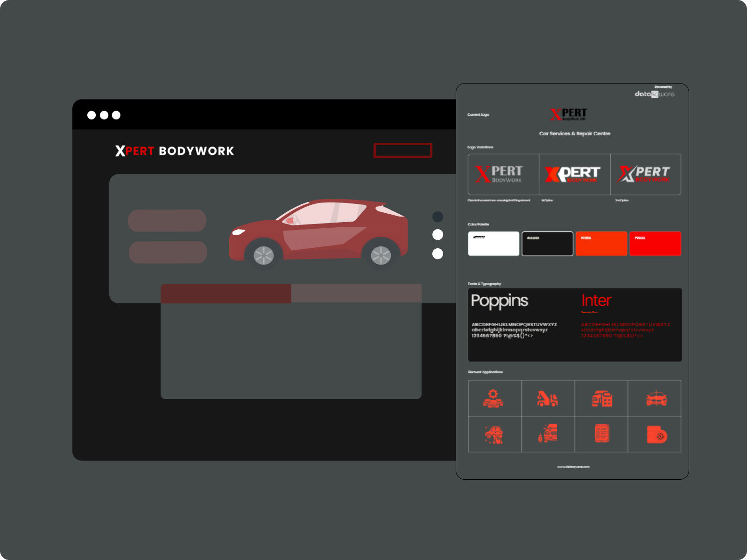Click the car hand wash icon
The width and height of the screenshot is (747, 560).
tap(493, 434)
